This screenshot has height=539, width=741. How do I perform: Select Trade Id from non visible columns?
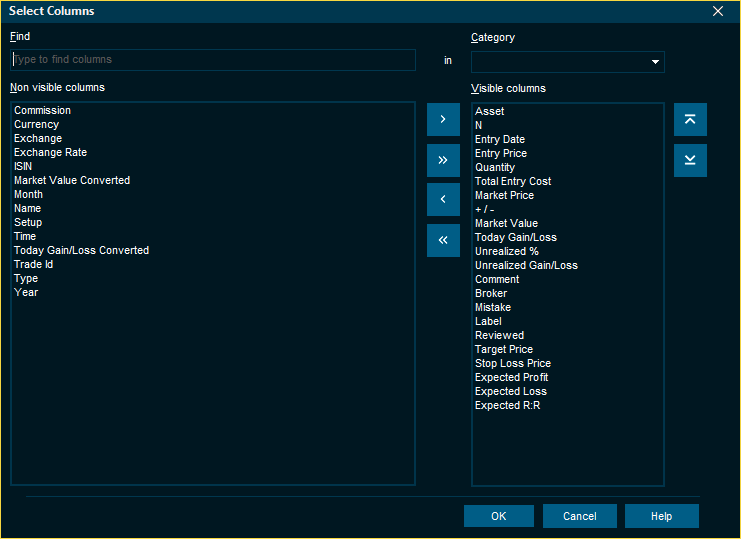[x=34, y=265]
